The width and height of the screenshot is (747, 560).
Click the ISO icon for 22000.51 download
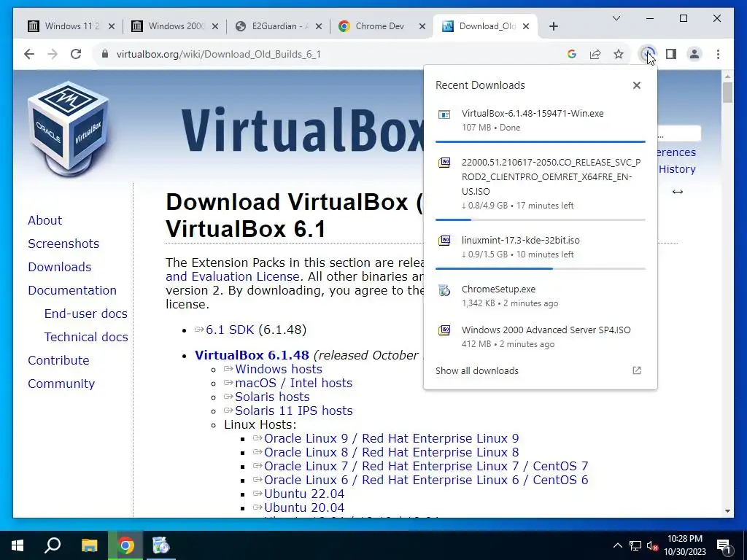[x=444, y=163]
